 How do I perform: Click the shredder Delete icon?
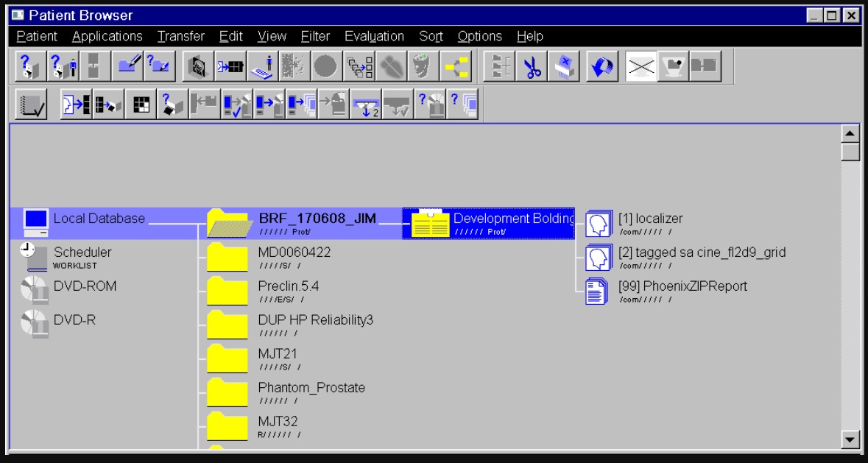pos(563,66)
